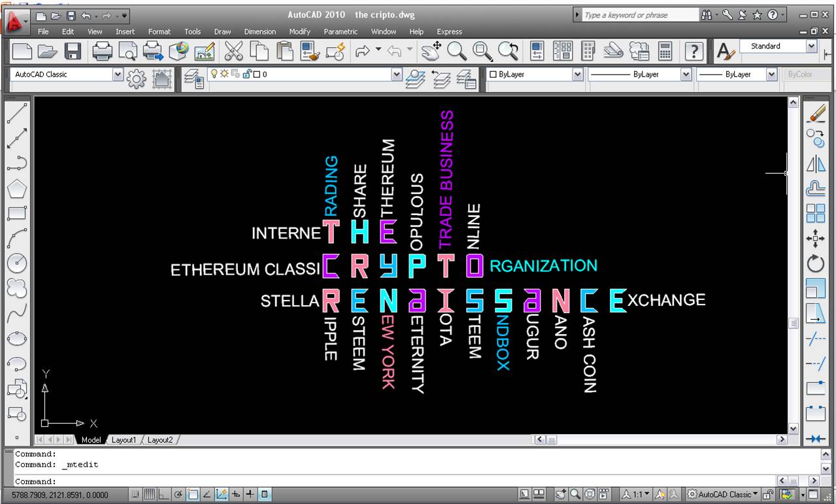Screen dimensions: 836x504
Task: Click the Help question mark icon
Action: coord(694,51)
